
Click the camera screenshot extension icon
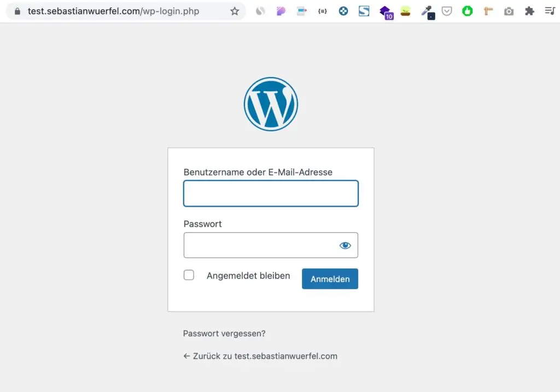click(509, 12)
